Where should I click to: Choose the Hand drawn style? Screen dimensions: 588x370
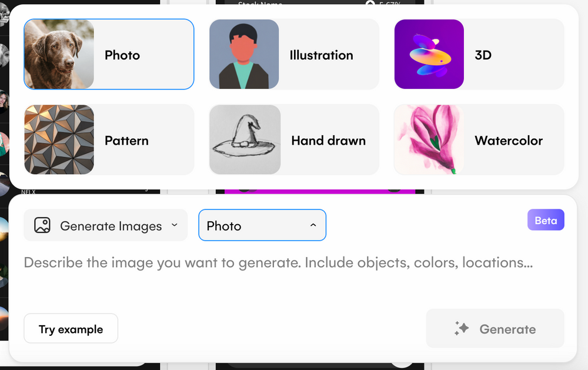coord(293,139)
